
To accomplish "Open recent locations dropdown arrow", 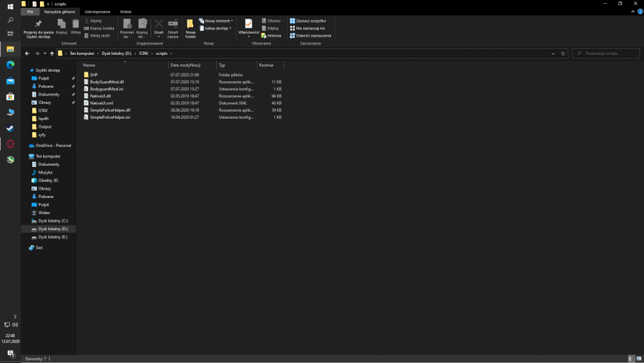I will (x=45, y=54).
